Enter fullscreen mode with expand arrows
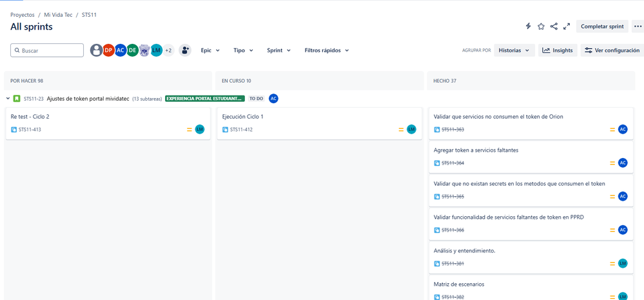The image size is (644, 300). (567, 26)
